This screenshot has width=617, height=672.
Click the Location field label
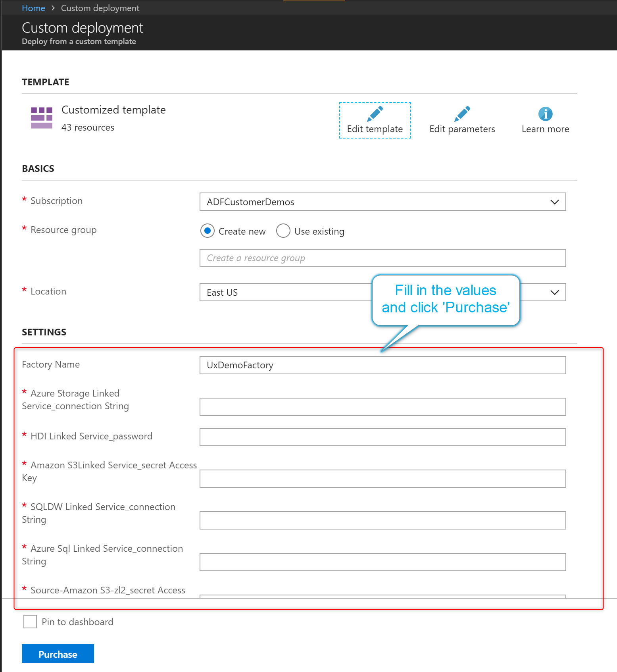(48, 291)
